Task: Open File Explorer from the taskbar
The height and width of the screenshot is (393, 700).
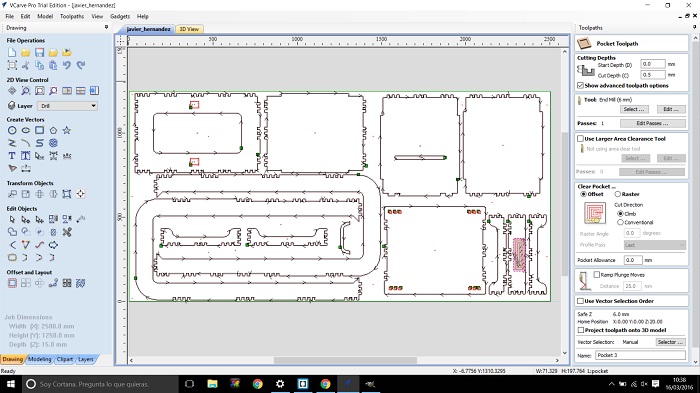Action: (x=212, y=384)
